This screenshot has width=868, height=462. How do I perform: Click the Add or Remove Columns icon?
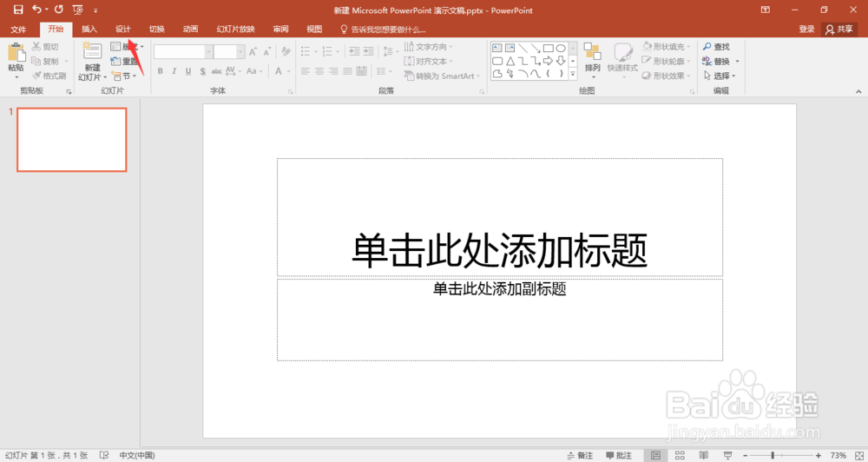tap(384, 71)
